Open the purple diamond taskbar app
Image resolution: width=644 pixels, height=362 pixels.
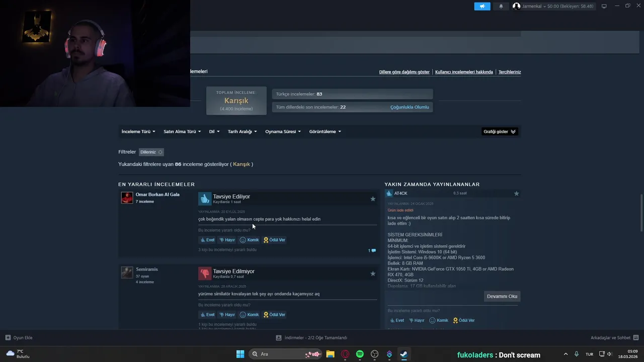tap(389, 354)
